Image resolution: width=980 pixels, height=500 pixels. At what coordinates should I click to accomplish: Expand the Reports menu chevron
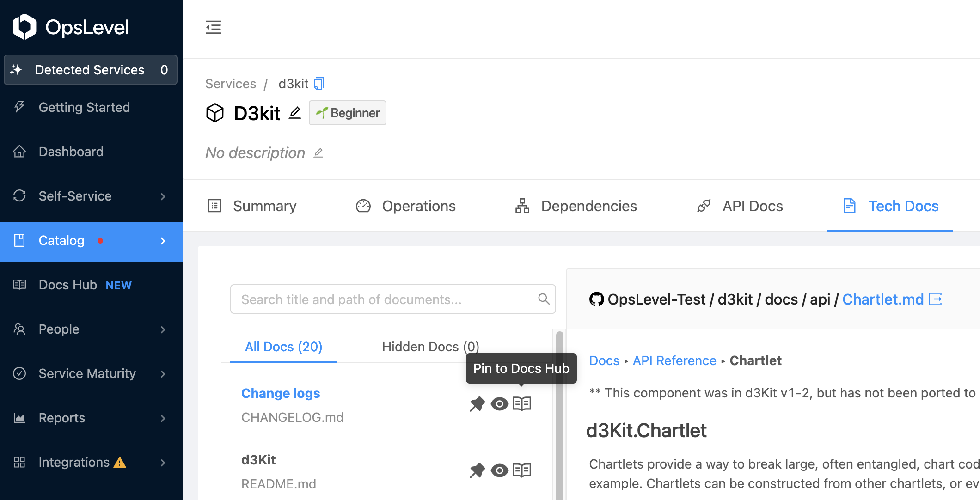[163, 418]
